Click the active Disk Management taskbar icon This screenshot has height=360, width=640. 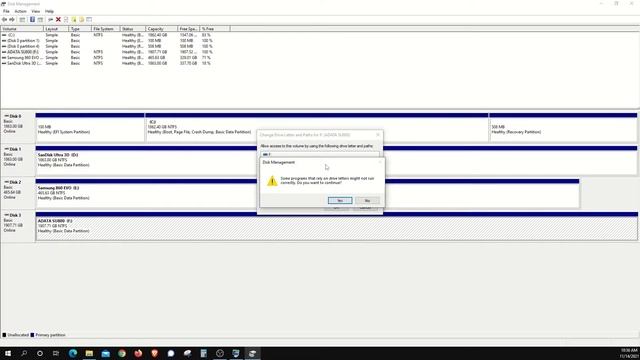(253, 353)
